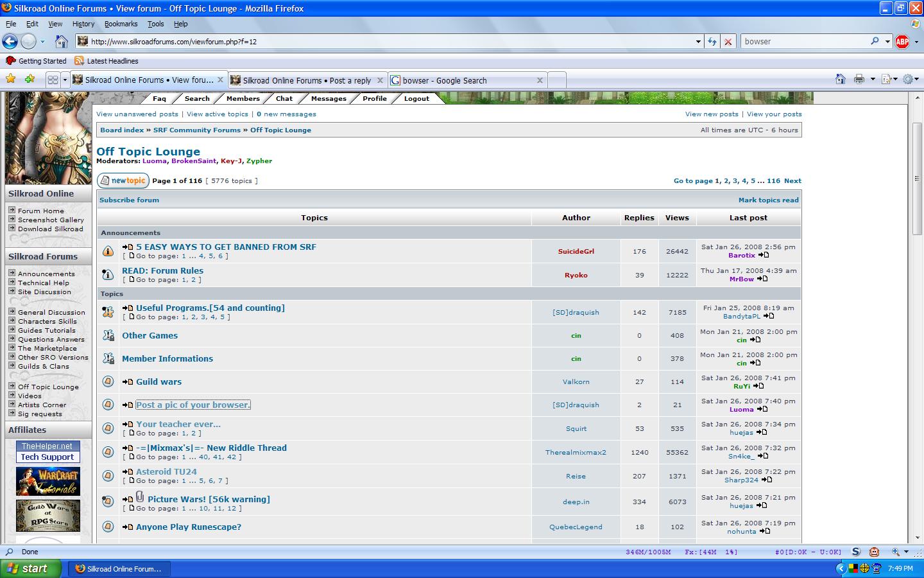Open the 'Anyone Play Runescape?' topic
The height and width of the screenshot is (578, 924).
188,527
